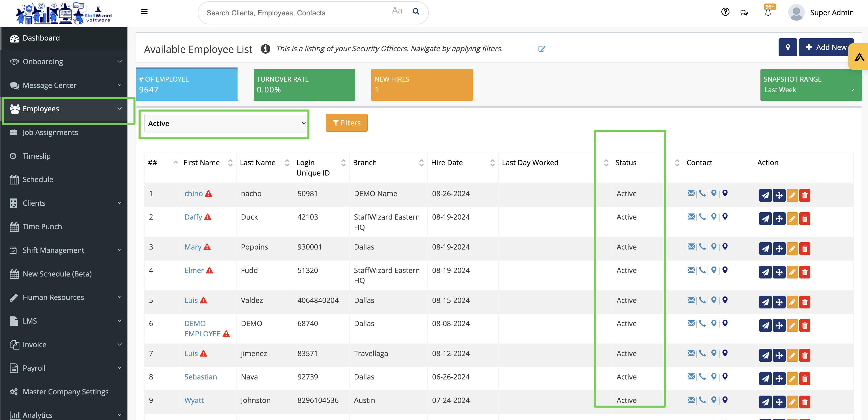
Task: Sort by Login Unique ID column
Action: [x=321, y=168]
